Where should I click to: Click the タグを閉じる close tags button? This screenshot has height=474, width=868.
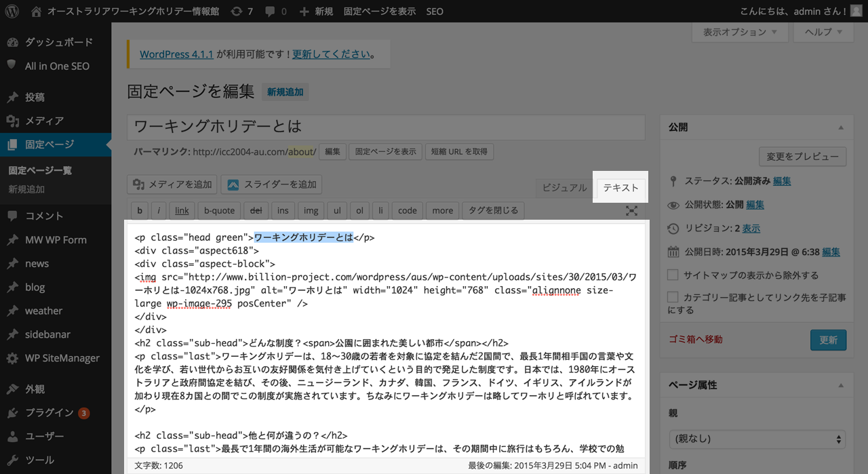(x=493, y=210)
